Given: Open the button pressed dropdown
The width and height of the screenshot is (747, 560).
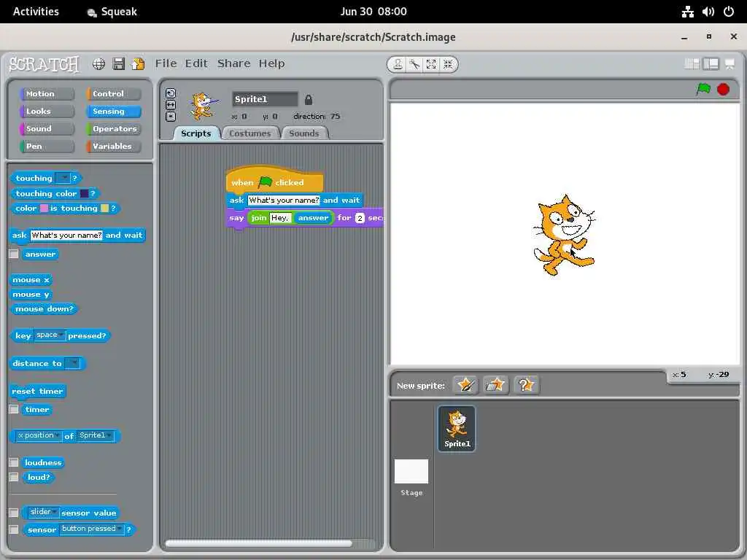Looking at the screenshot, I should 91,529.
